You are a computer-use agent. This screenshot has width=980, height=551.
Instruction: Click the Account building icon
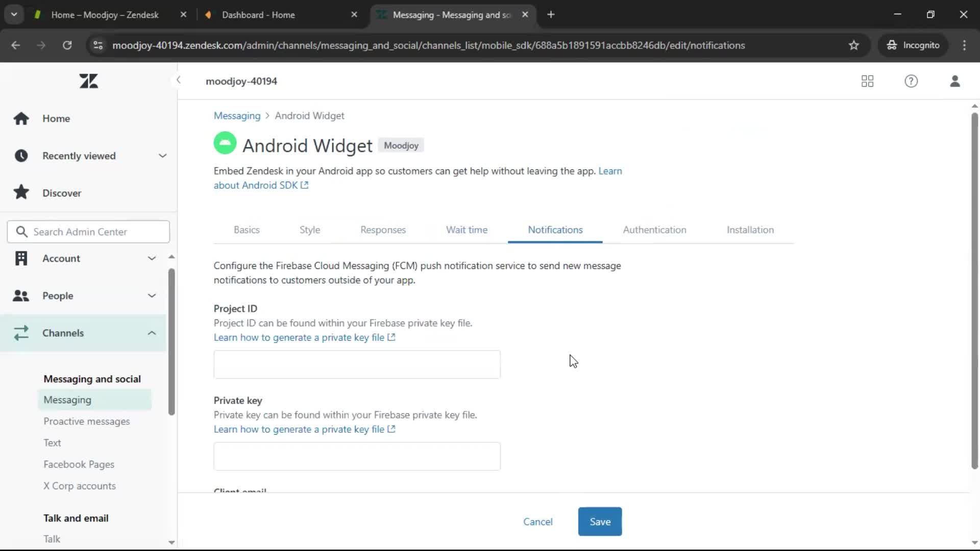pyautogui.click(x=21, y=259)
